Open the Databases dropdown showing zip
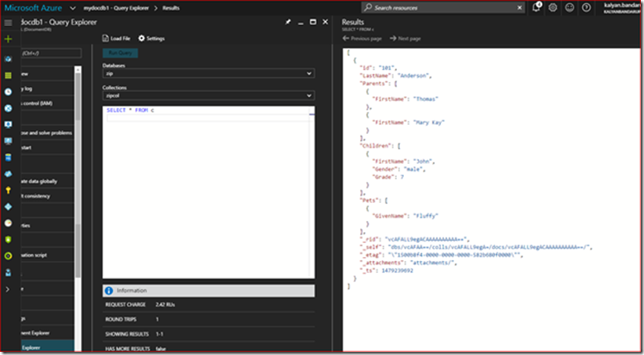Screen dimensions: 644x355 (209, 74)
